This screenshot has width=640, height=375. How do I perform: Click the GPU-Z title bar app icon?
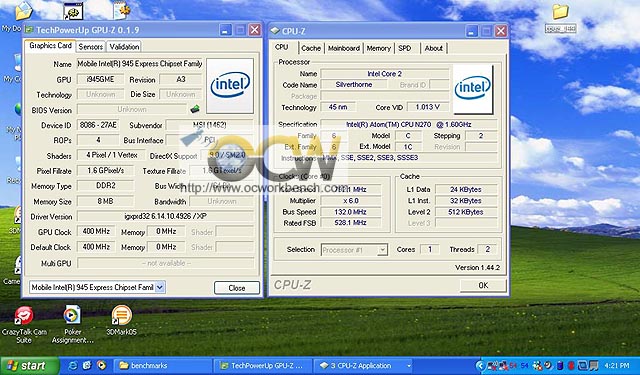click(x=29, y=30)
